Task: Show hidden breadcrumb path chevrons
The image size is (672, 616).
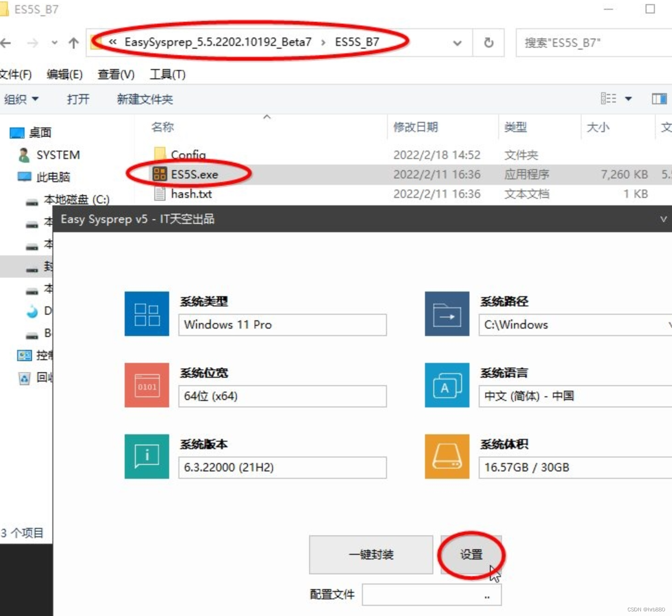Action: (113, 42)
